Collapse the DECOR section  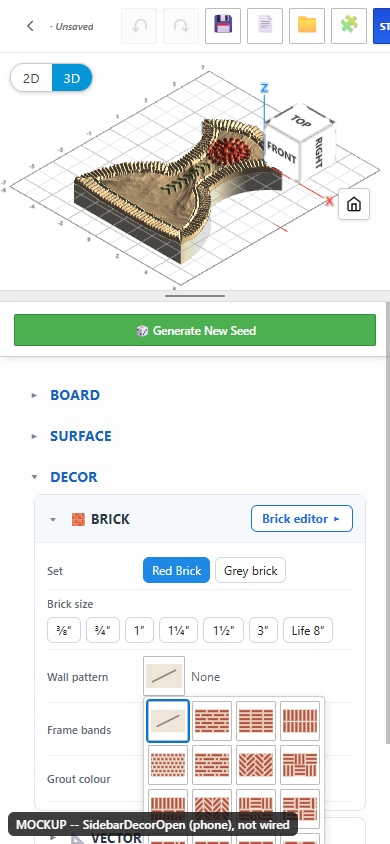(x=74, y=477)
